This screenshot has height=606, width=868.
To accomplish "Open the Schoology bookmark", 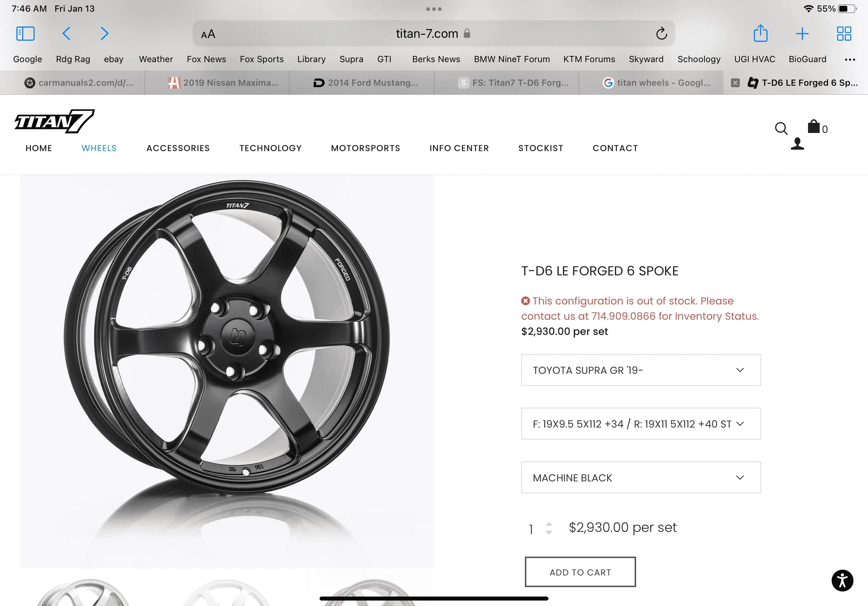I will click(699, 59).
